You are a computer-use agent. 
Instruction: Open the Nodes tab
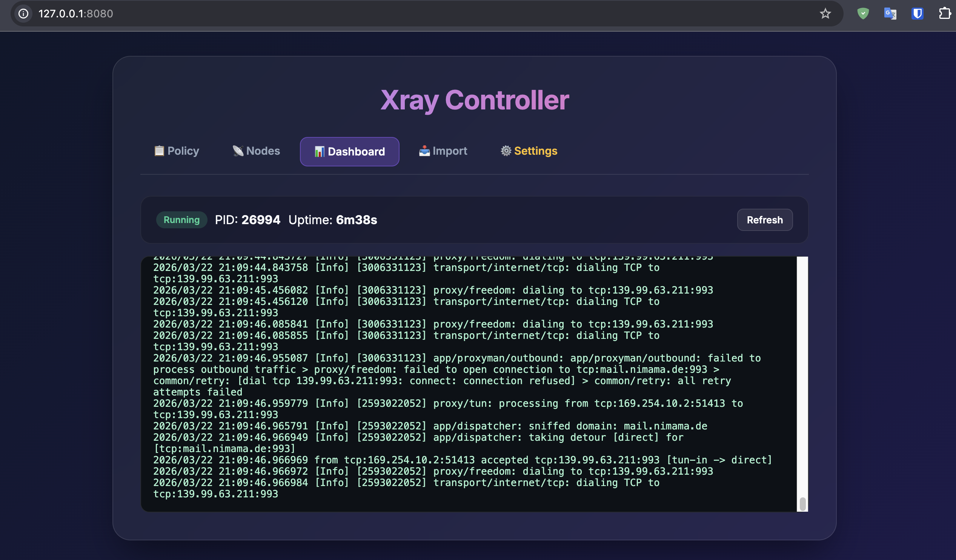point(263,151)
